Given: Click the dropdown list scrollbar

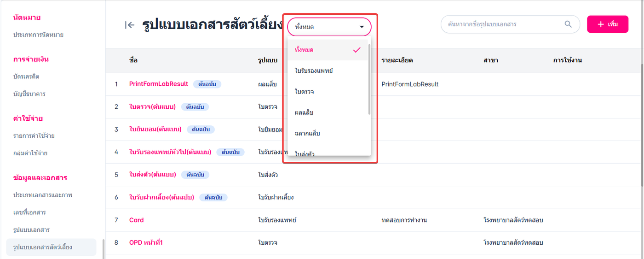Looking at the screenshot, I should (x=369, y=78).
